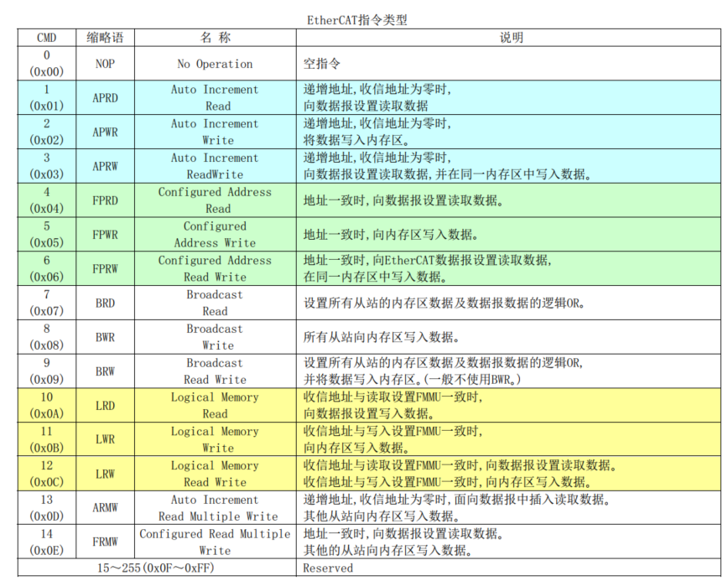Click the 'APWR' abbreviation cell
This screenshot has width=728, height=581.
[x=105, y=132]
